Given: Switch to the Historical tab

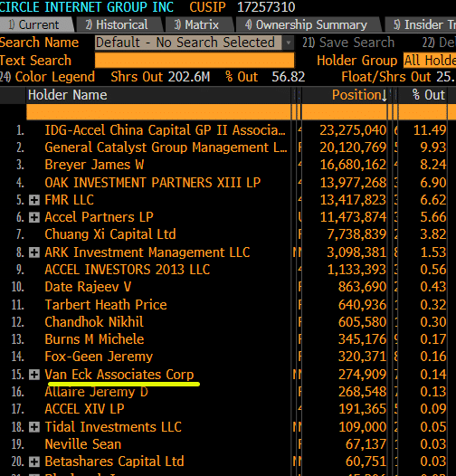Looking at the screenshot, I should pos(117,25).
